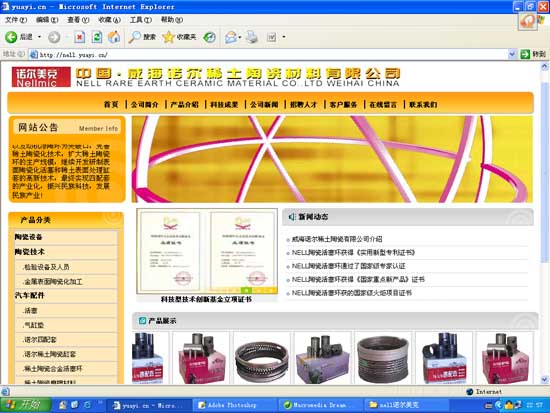Screen dimensions: 550x413
Task: Select 活塞 subcategory
Action: (30, 311)
